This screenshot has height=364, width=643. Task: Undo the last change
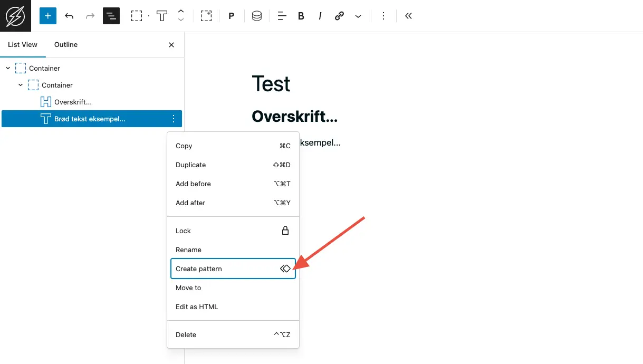69,16
